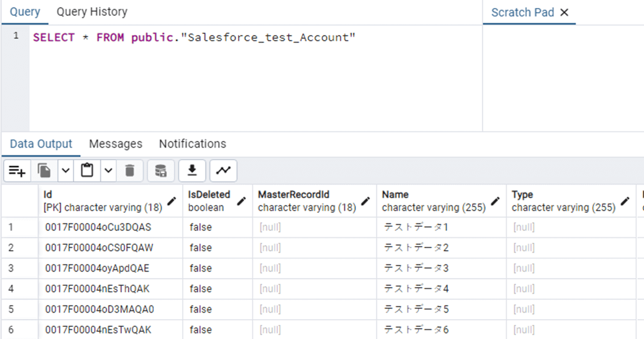Click the Paste clipboard icon
Viewport: 644px width, 339px height.
(x=87, y=170)
